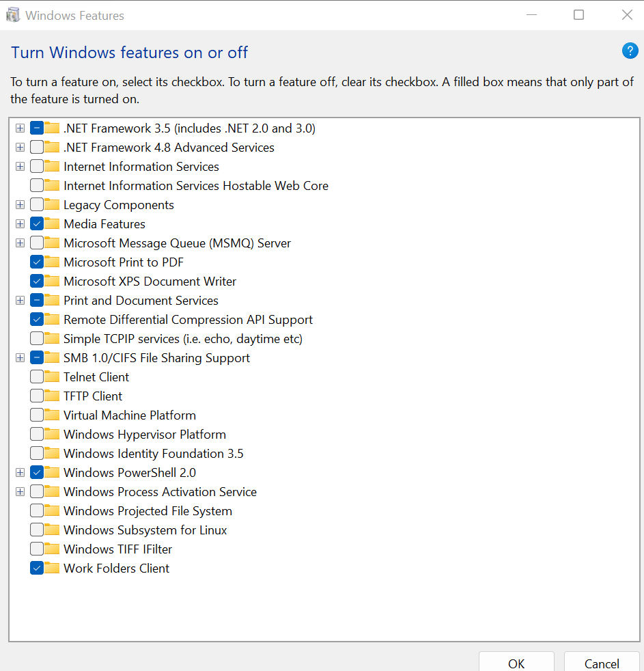Minimize the Windows Features window
Viewport: 644px width, 671px height.
531,15
